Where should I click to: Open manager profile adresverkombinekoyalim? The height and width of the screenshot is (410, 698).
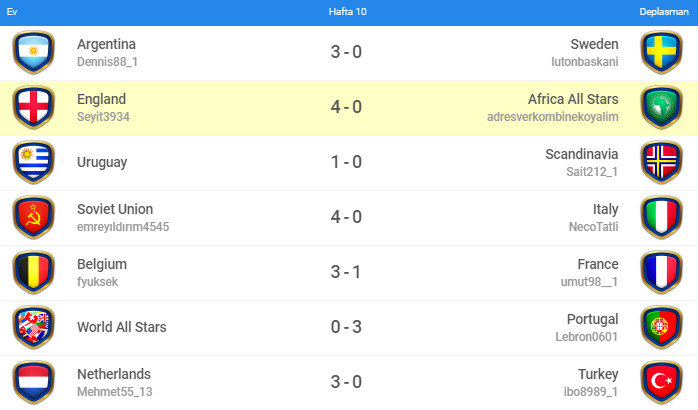point(552,117)
